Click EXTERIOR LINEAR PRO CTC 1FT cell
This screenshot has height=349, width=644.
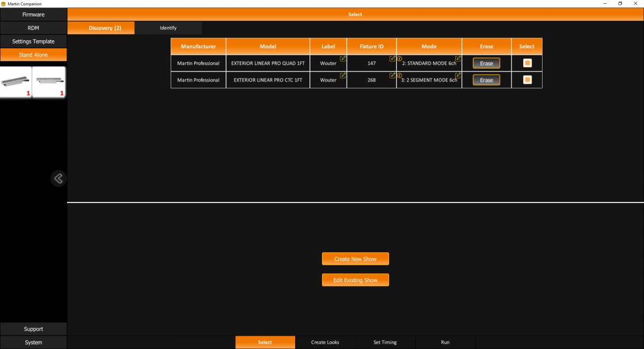point(268,80)
